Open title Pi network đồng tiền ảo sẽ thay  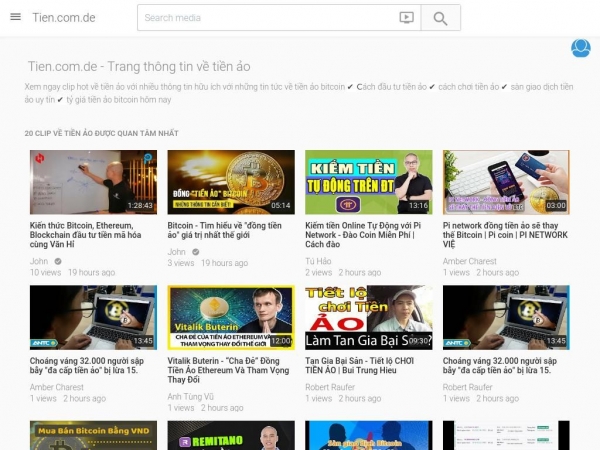505,235
